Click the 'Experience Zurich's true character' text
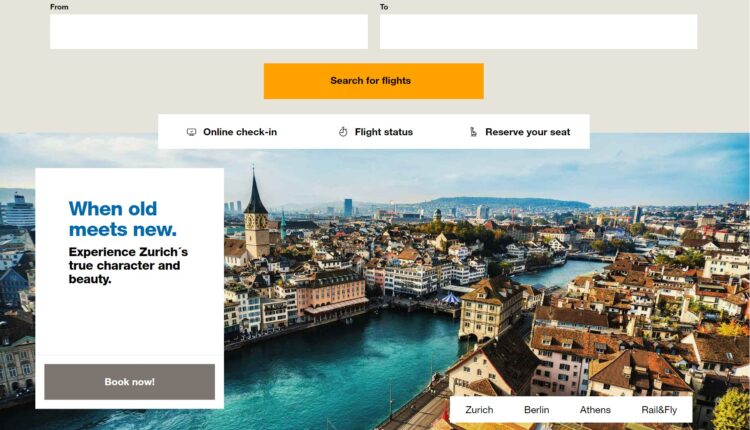The height and width of the screenshot is (430, 750). pos(128,265)
